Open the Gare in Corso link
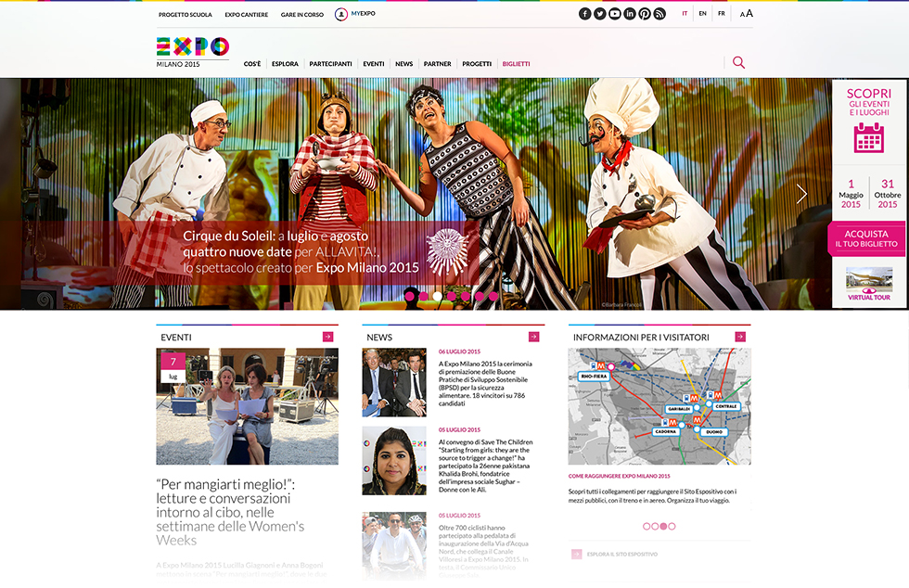909x588 pixels. 302,15
